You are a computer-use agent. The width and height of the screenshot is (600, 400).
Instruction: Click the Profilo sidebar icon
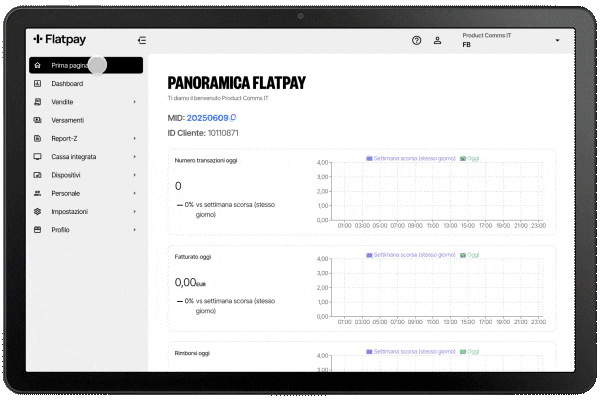click(38, 230)
